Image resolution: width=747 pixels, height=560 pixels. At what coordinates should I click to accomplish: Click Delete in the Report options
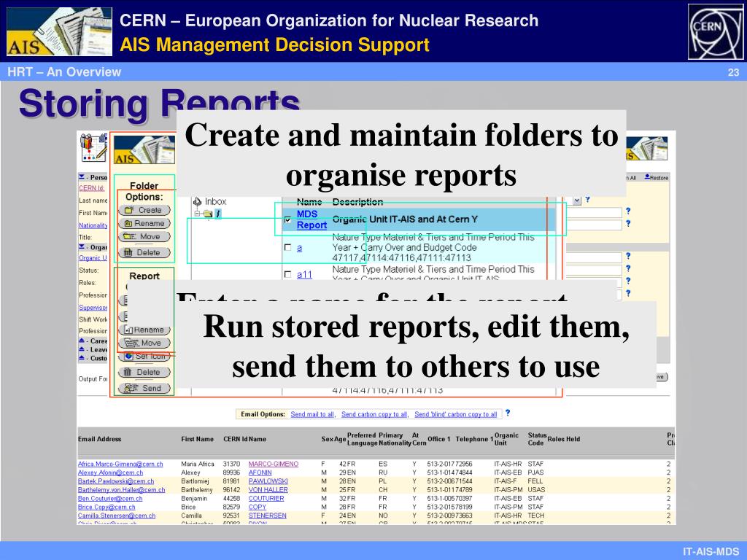point(144,372)
